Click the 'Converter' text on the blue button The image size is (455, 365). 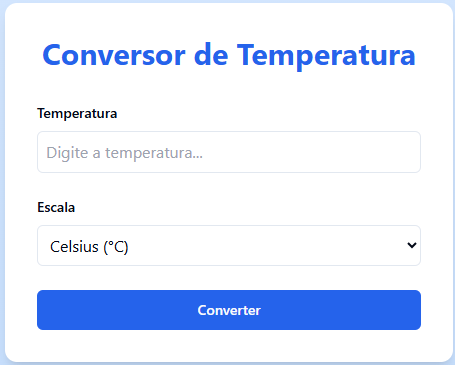tap(229, 310)
